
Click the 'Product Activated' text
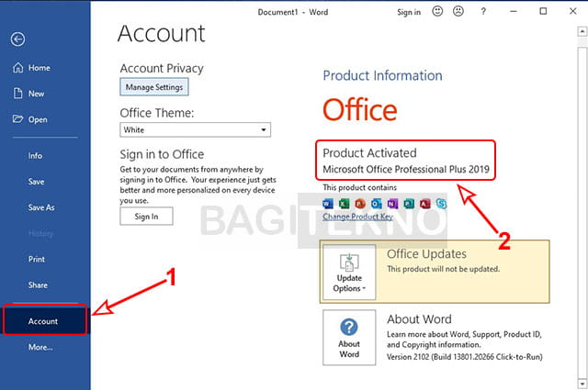[x=369, y=153]
